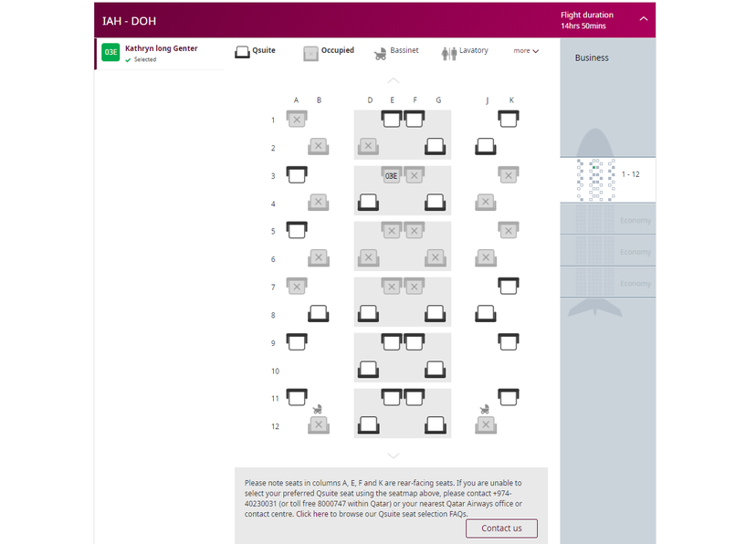This screenshot has width=756, height=544.
Task: Select seat 9A near the aisle
Action: tap(296, 341)
